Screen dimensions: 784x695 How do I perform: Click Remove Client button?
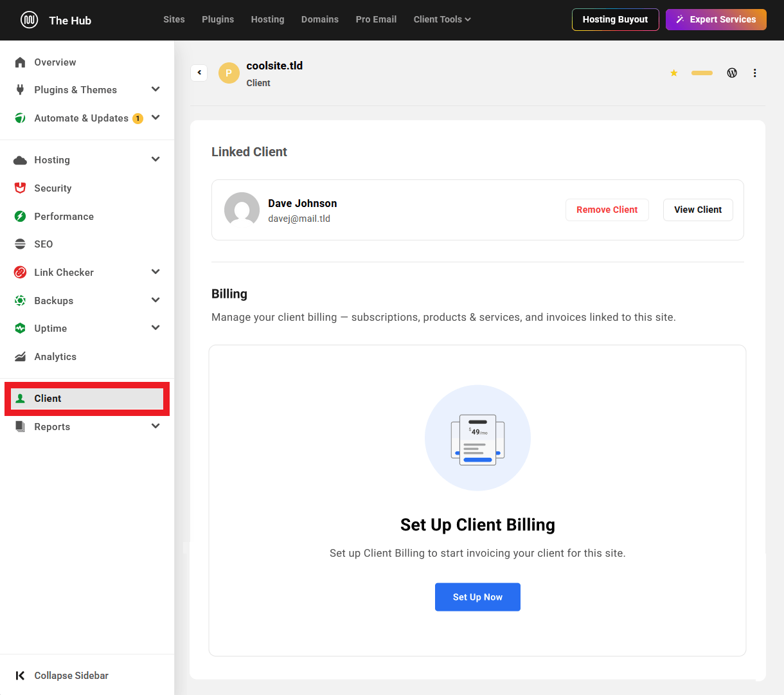tap(607, 210)
